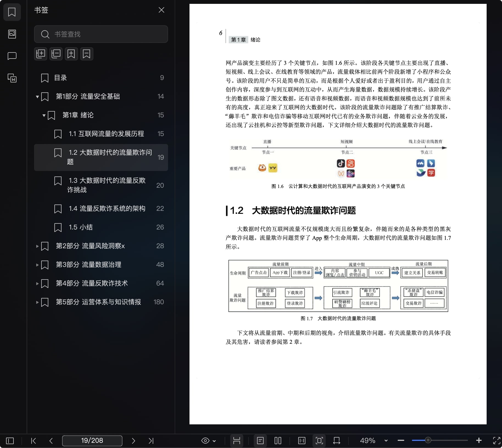Zoom in with the plus button
Screen dimensions: 502x448
(x=479, y=441)
